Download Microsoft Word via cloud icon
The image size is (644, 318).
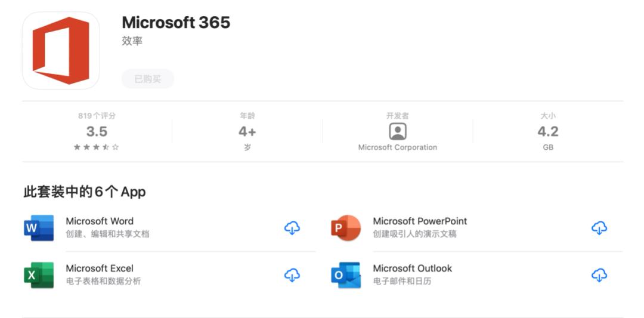coord(292,228)
